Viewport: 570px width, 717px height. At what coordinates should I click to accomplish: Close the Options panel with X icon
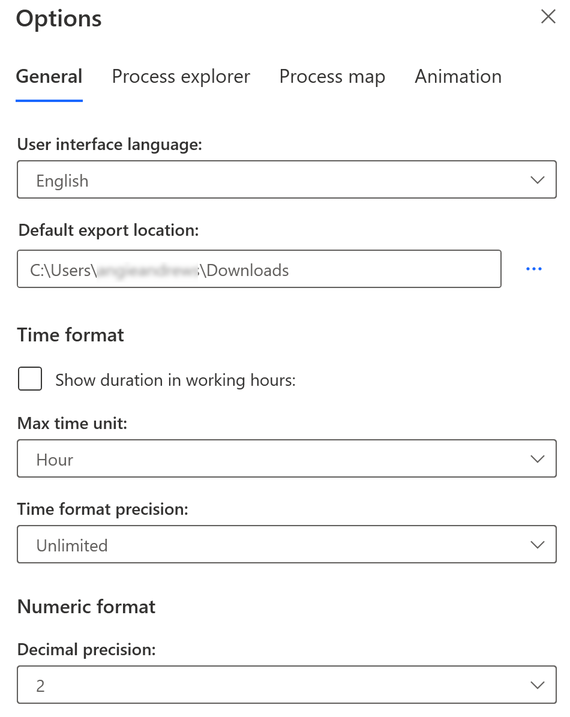coord(548,17)
